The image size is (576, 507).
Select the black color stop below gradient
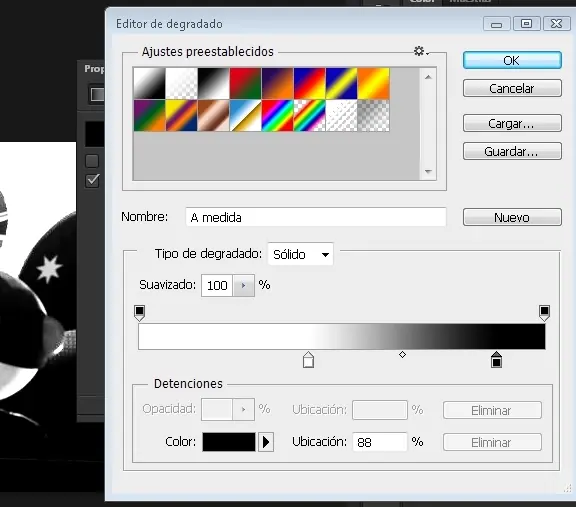pyautogui.click(x=496, y=360)
